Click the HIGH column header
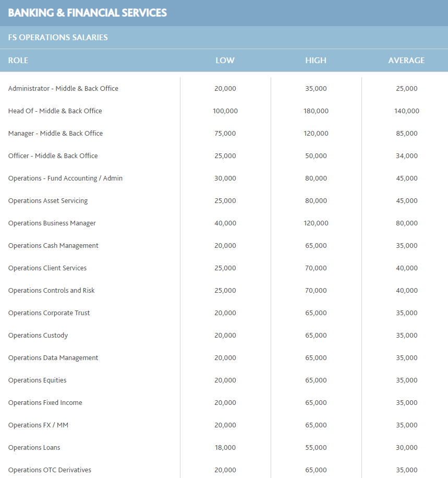The height and width of the screenshot is (478, 448). point(316,61)
